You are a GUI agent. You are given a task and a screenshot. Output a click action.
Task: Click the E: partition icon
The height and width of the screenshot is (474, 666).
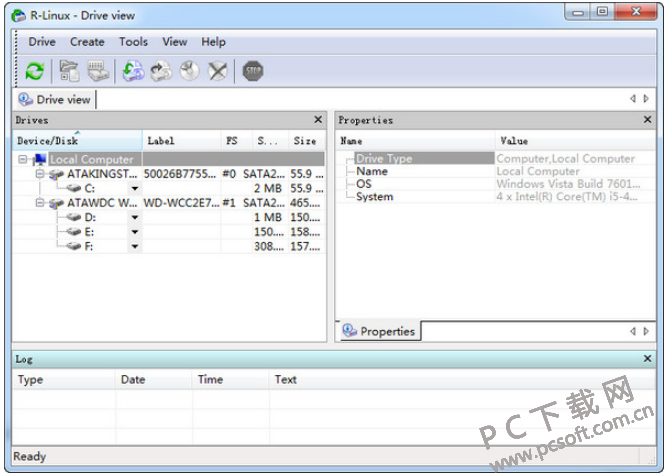pos(73,232)
